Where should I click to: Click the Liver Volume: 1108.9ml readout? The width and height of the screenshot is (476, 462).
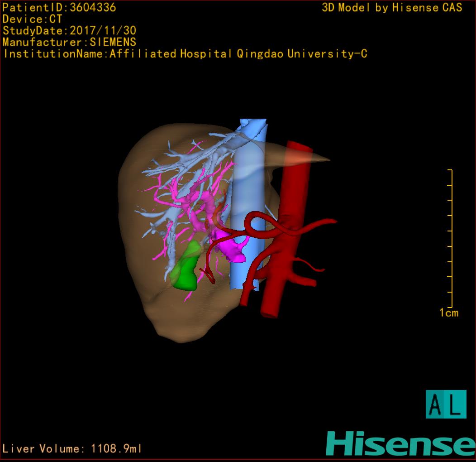(72, 449)
